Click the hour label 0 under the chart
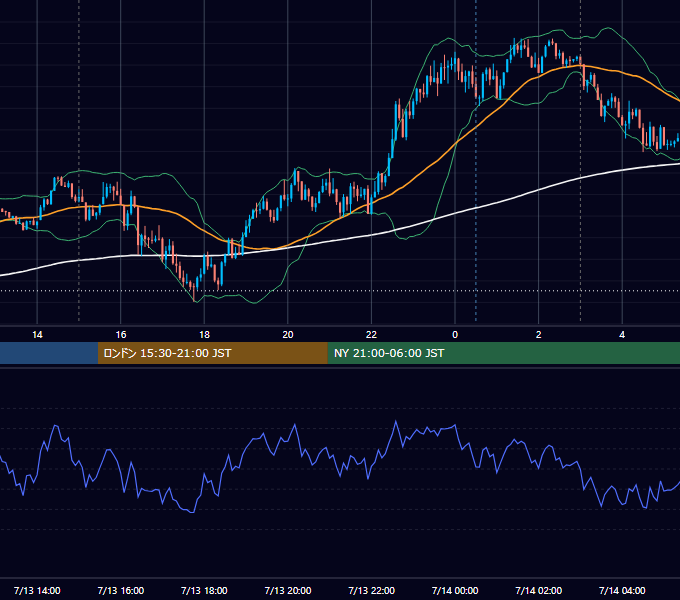The height and width of the screenshot is (600, 680). pos(455,335)
